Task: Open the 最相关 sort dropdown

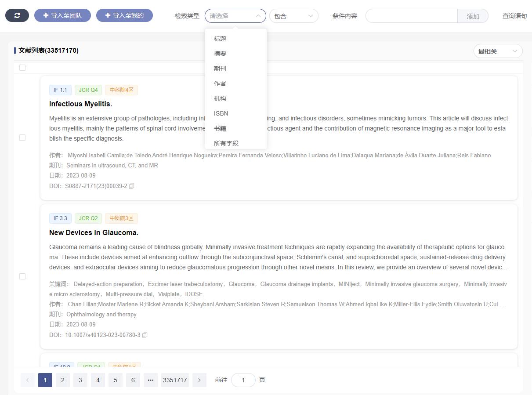Action: (497, 51)
